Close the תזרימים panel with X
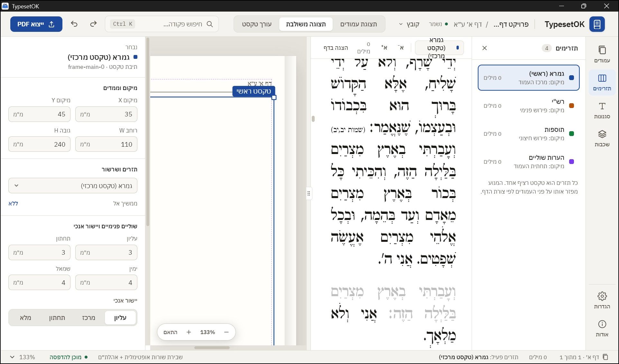Viewport: 619px width, 364px height. pyautogui.click(x=485, y=48)
